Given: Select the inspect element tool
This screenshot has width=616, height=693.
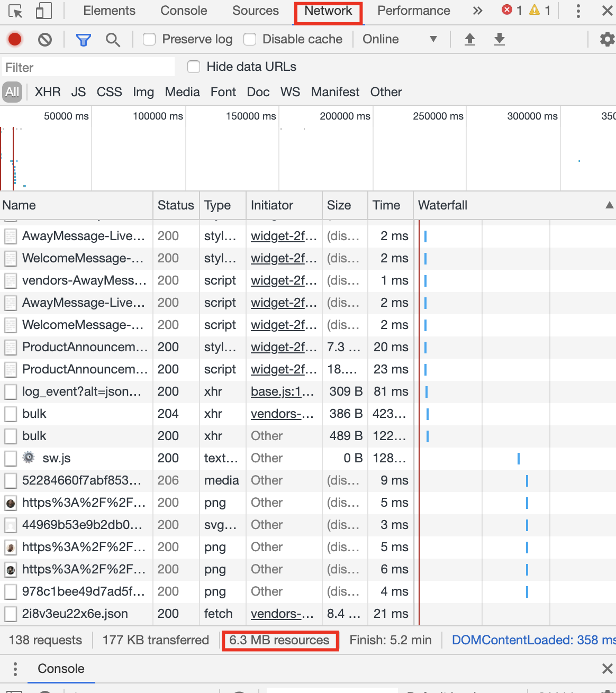Looking at the screenshot, I should point(14,11).
